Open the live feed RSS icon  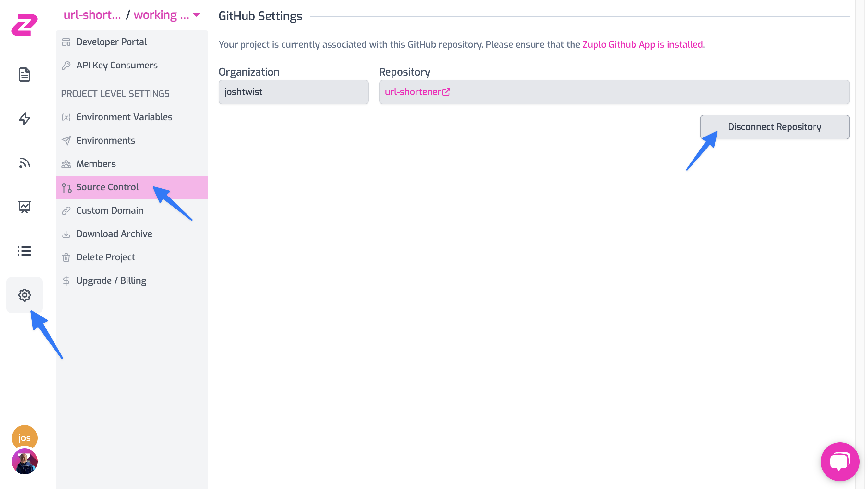pos(24,163)
